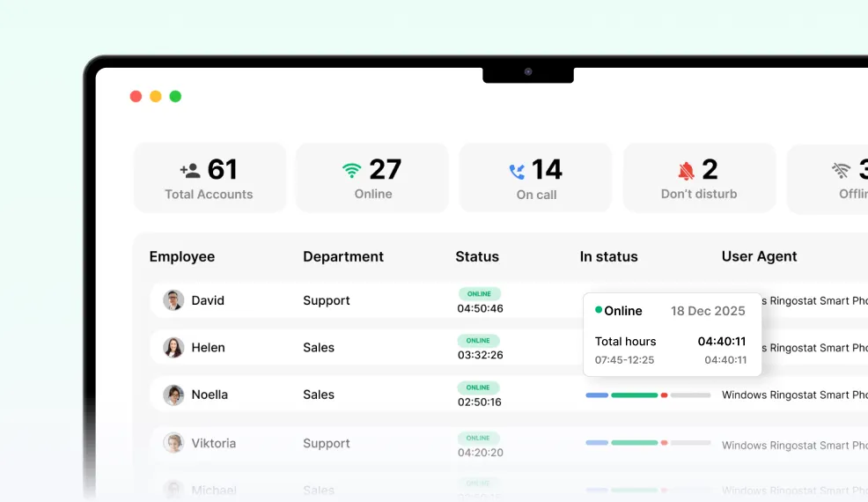Click Support department in David's row
868x502 pixels.
pos(327,301)
